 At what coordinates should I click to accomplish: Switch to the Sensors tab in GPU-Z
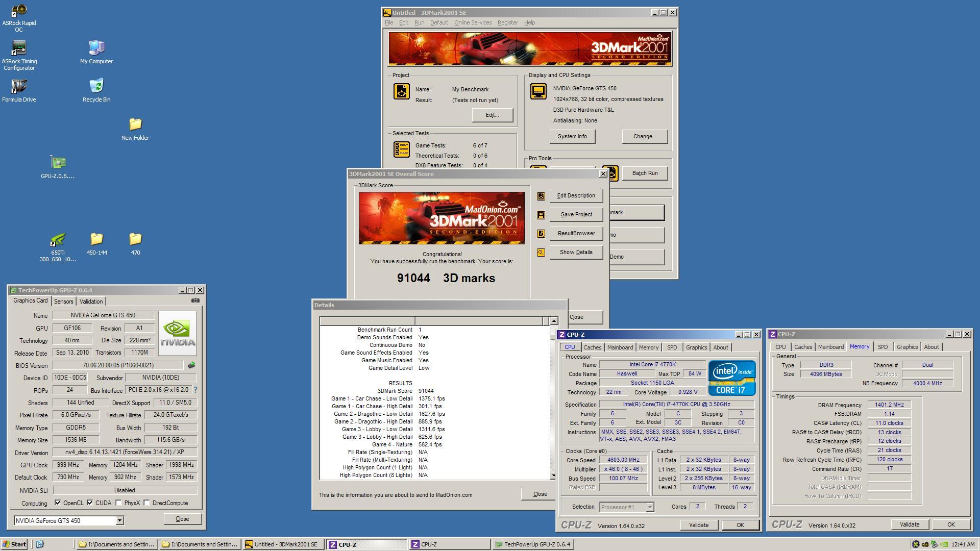pos(64,302)
